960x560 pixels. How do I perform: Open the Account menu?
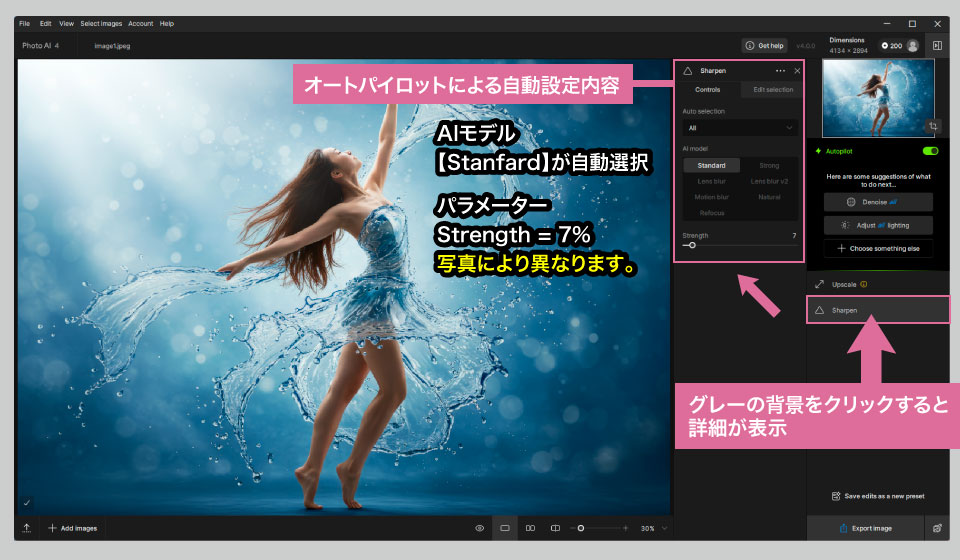(x=140, y=24)
